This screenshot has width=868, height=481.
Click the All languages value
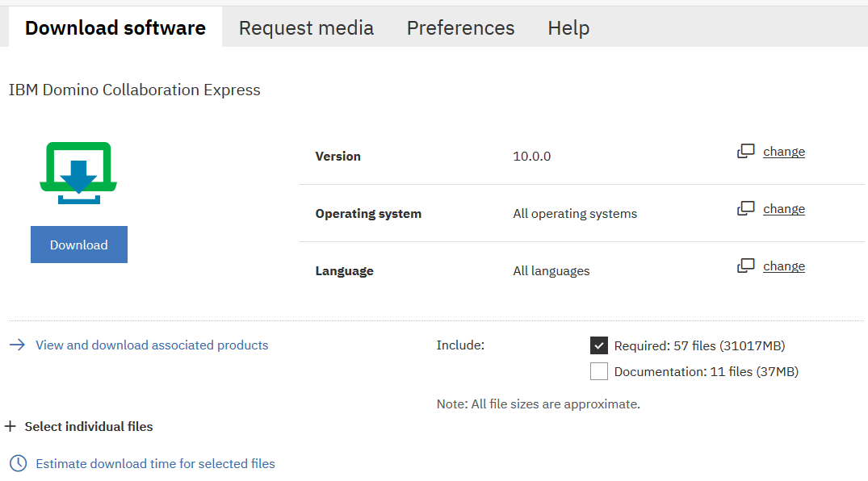[551, 270]
